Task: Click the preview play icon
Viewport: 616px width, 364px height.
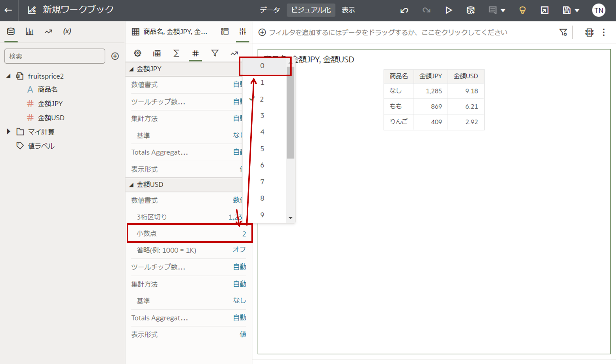Action: [448, 10]
